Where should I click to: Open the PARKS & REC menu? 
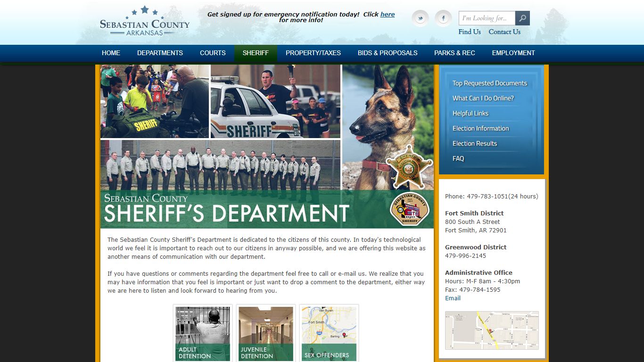[454, 53]
